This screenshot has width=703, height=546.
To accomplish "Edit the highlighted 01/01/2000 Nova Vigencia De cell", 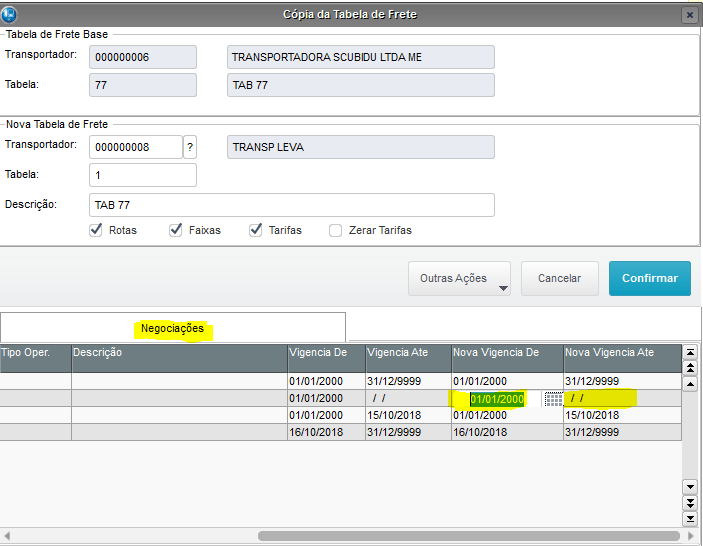I will (497, 399).
